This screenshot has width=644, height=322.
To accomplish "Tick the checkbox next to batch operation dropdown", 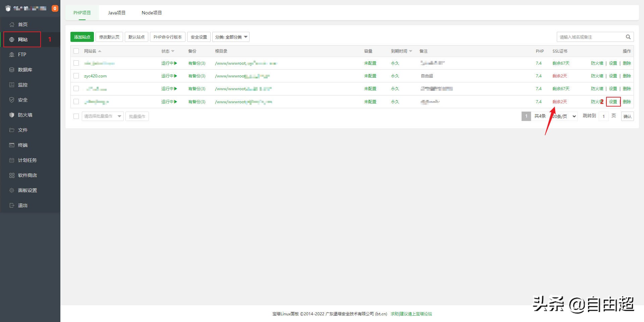I will 76,116.
